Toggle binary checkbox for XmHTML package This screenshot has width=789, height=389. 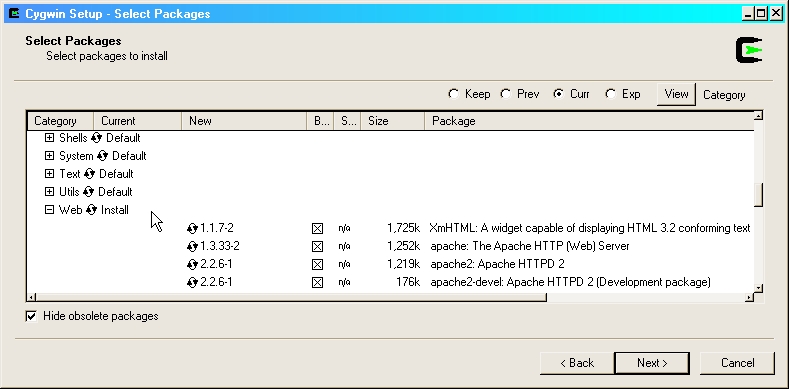point(317,228)
